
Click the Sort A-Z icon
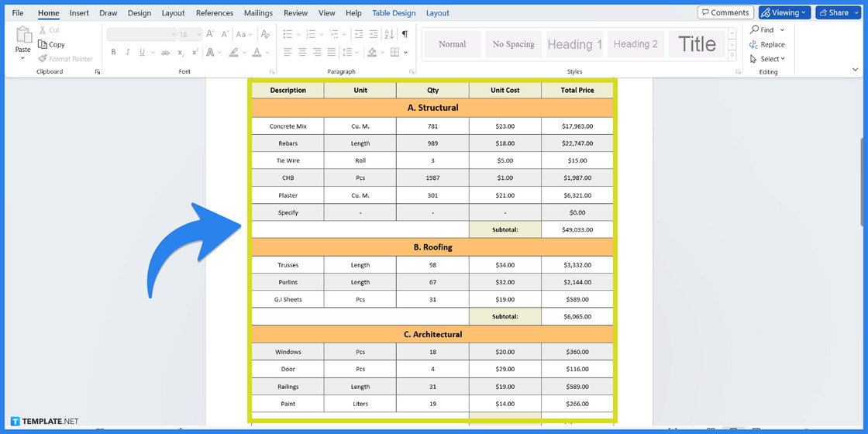[x=389, y=34]
